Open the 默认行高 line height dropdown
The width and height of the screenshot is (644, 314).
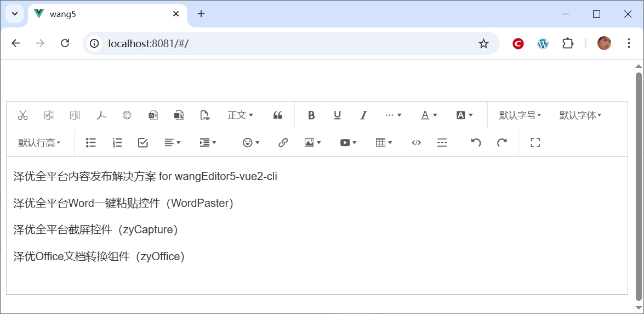[x=39, y=143]
